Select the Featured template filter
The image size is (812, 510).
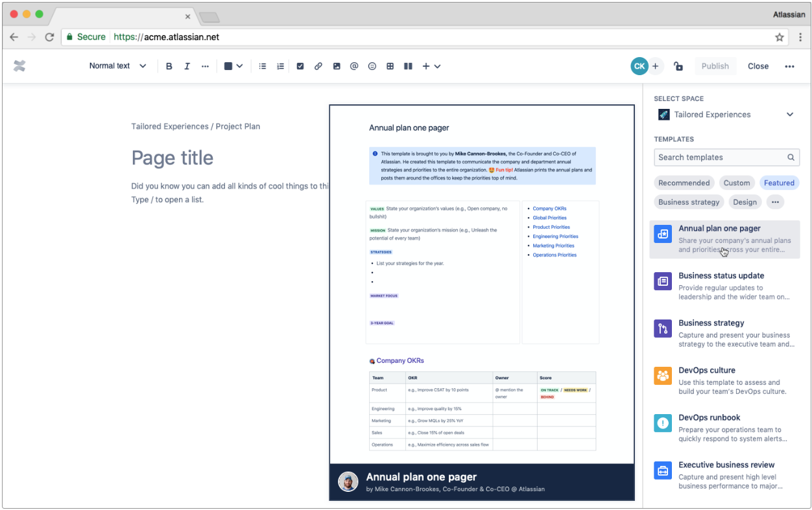coord(779,183)
